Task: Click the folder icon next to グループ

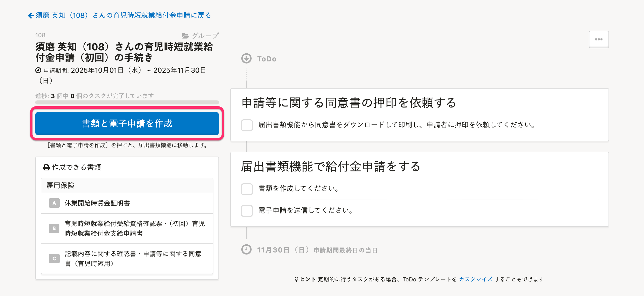Action: (x=185, y=36)
